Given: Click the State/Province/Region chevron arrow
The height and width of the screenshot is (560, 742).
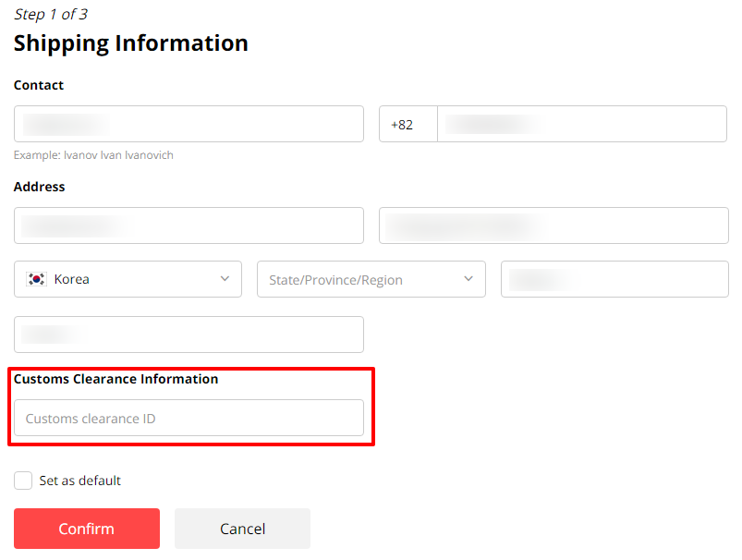Looking at the screenshot, I should [468, 279].
